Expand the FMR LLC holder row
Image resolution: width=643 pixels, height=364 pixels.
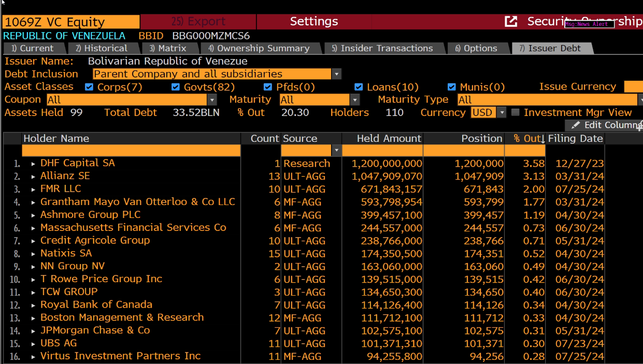[x=34, y=190]
